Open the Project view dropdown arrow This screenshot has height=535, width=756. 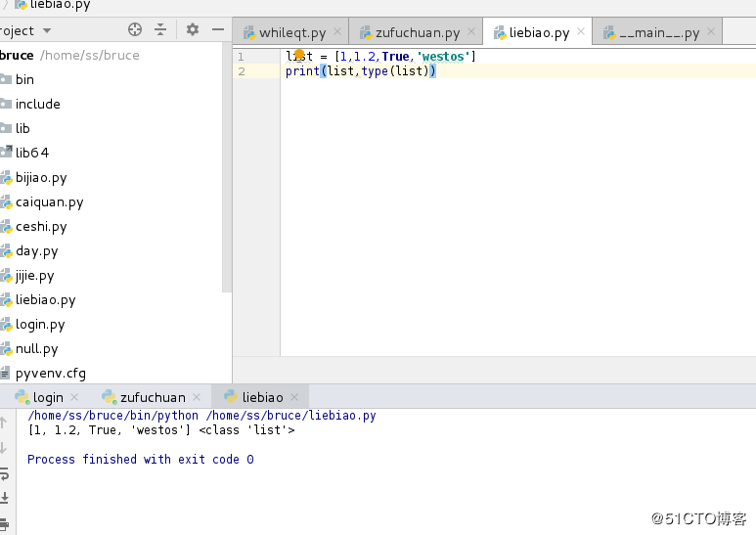coord(47,31)
